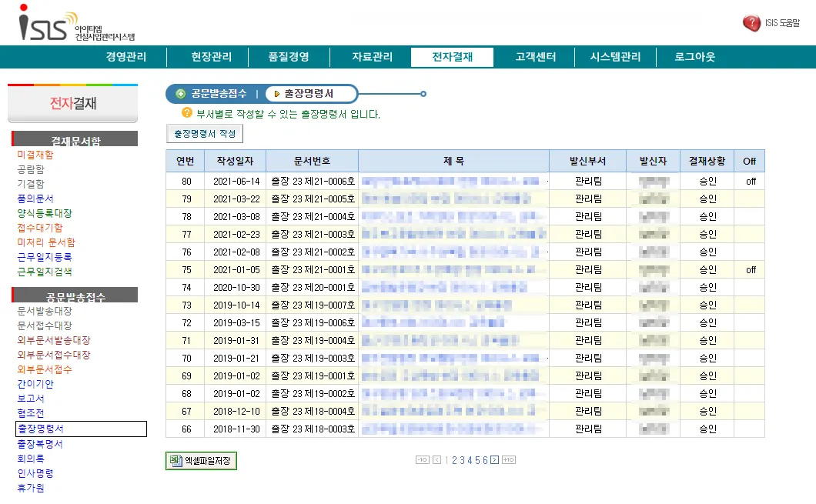Open ISIS 도움말 help icon
This screenshot has width=816, height=504.
[x=751, y=23]
